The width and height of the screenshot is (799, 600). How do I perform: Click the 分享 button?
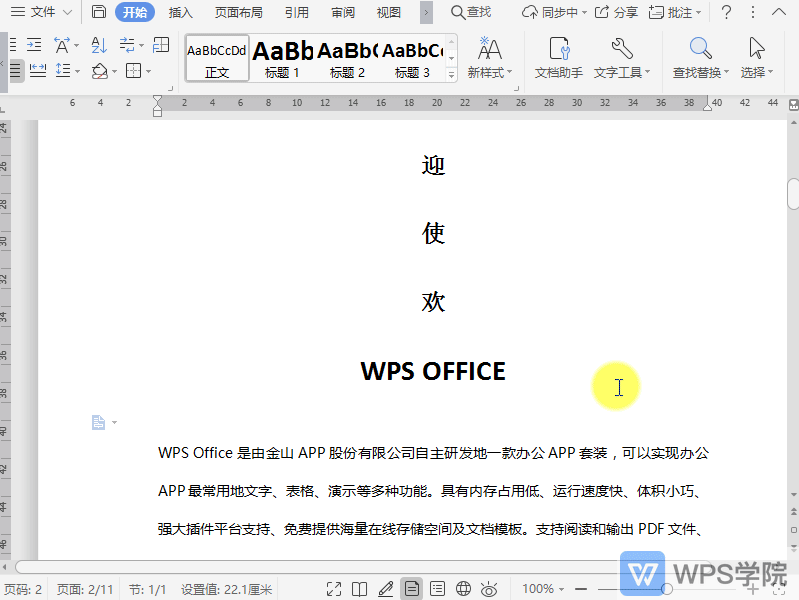(x=616, y=12)
